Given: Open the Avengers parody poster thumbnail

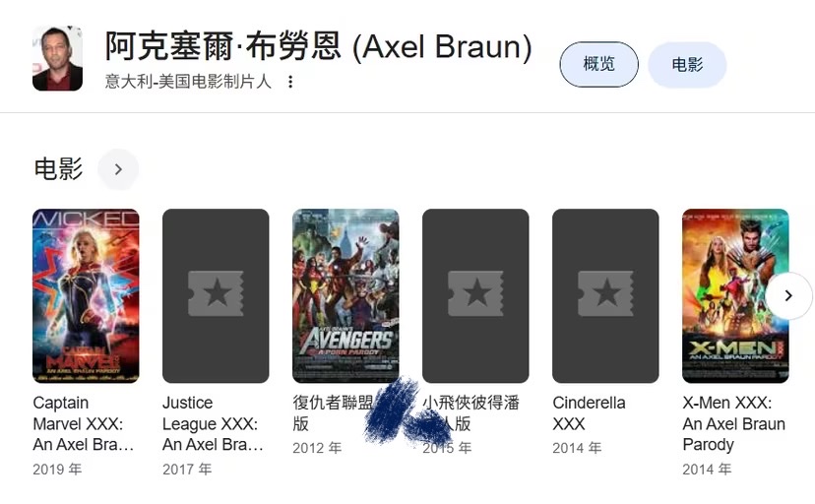Looking at the screenshot, I should pyautogui.click(x=345, y=295).
